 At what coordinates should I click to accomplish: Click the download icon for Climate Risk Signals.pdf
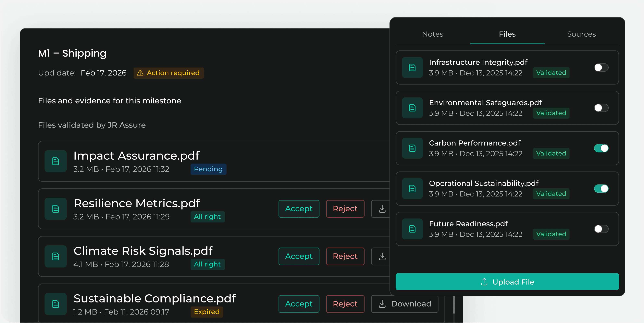coord(382,256)
